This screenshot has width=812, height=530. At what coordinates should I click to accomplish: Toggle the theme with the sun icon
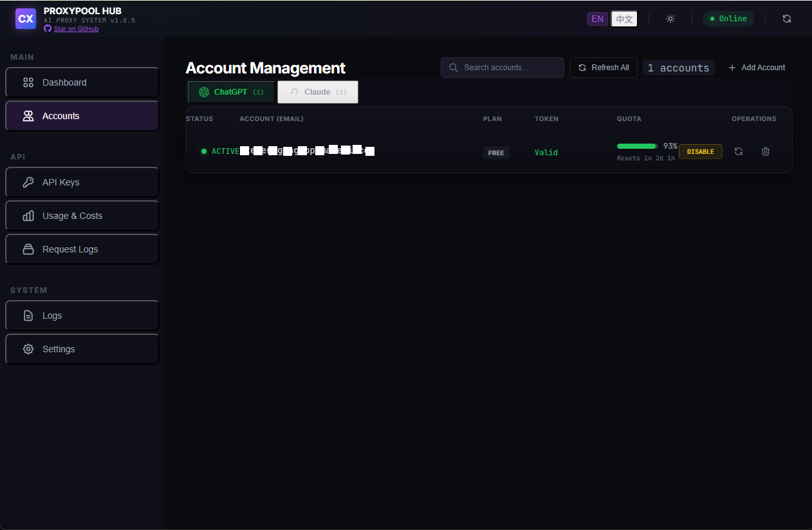click(670, 19)
